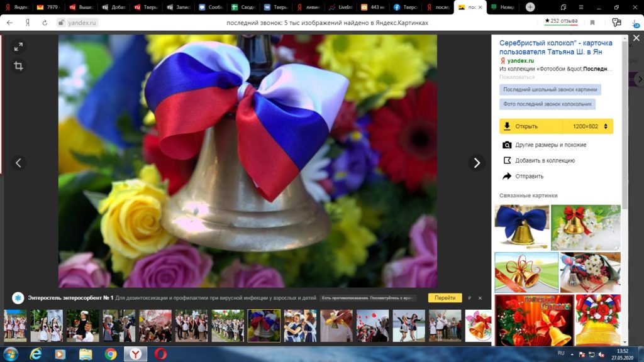Reload the page with refresh icon
This screenshot has width=644, height=362.
pos(45,22)
